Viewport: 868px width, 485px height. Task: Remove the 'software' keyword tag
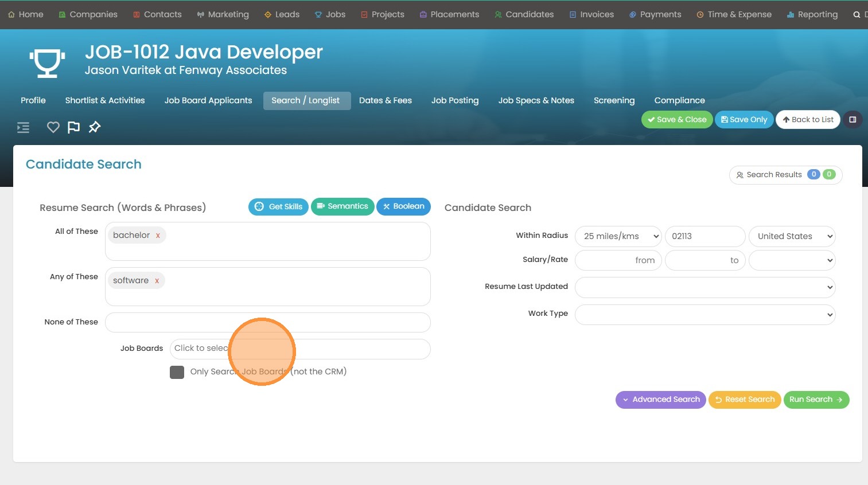point(157,281)
